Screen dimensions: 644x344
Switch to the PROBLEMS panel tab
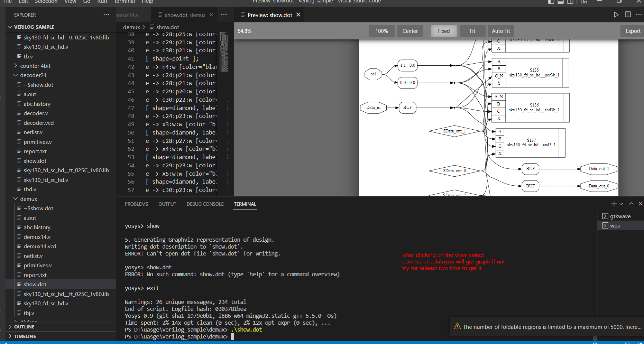click(136, 204)
